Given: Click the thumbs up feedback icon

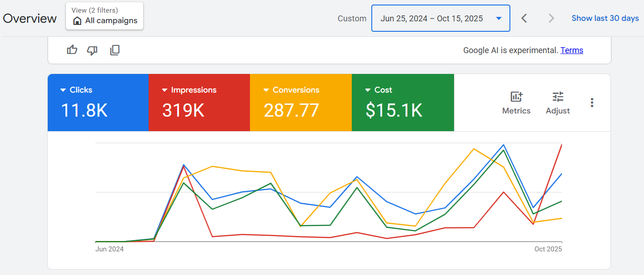Looking at the screenshot, I should pyautogui.click(x=72, y=50).
